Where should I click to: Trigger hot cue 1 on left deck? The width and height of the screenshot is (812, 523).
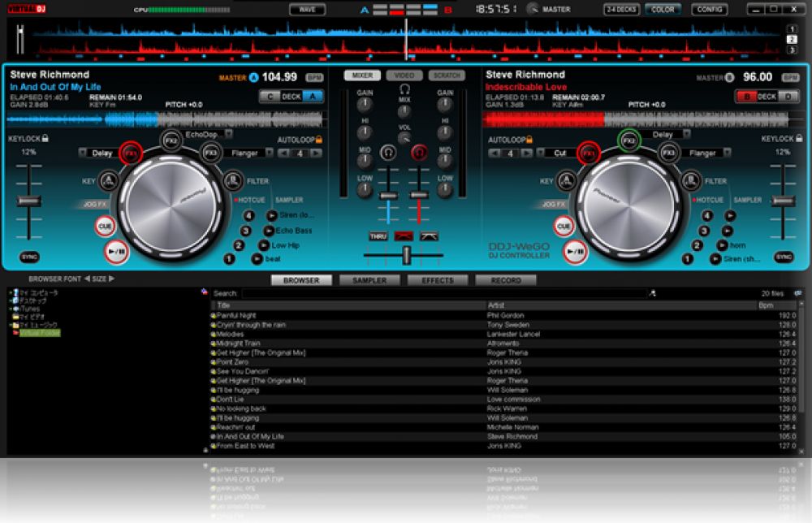[x=230, y=259]
